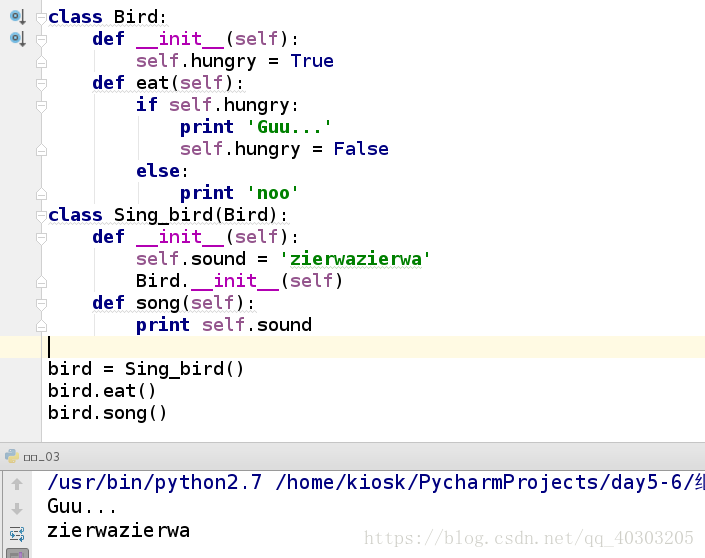Viewport: 705px width, 558px height.
Task: Collapse the class Bird code block
Action: point(41,18)
